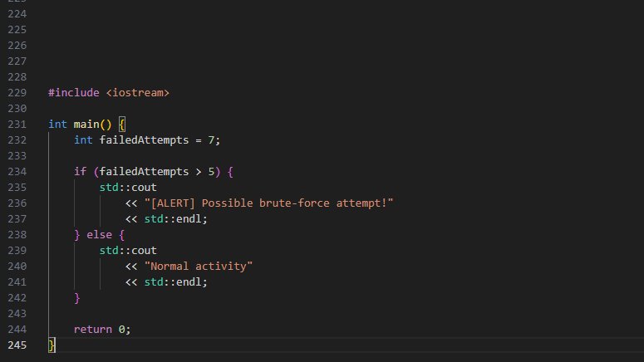Click the 'else' keyword
The height and width of the screenshot is (362, 644).
click(99, 235)
